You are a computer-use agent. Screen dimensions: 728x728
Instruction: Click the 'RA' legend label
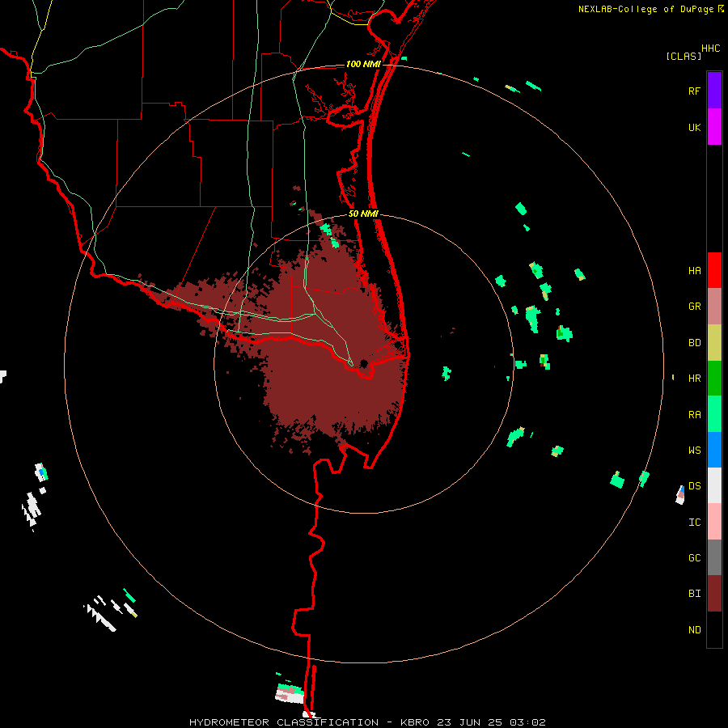(694, 415)
